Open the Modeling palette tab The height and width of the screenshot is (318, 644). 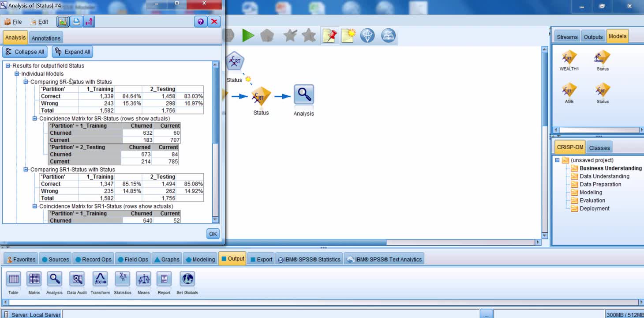click(200, 259)
